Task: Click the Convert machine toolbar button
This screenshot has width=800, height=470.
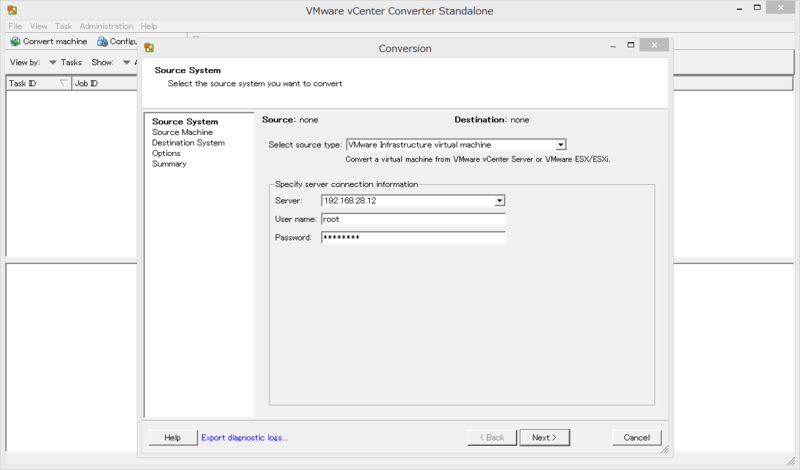Action: point(49,41)
